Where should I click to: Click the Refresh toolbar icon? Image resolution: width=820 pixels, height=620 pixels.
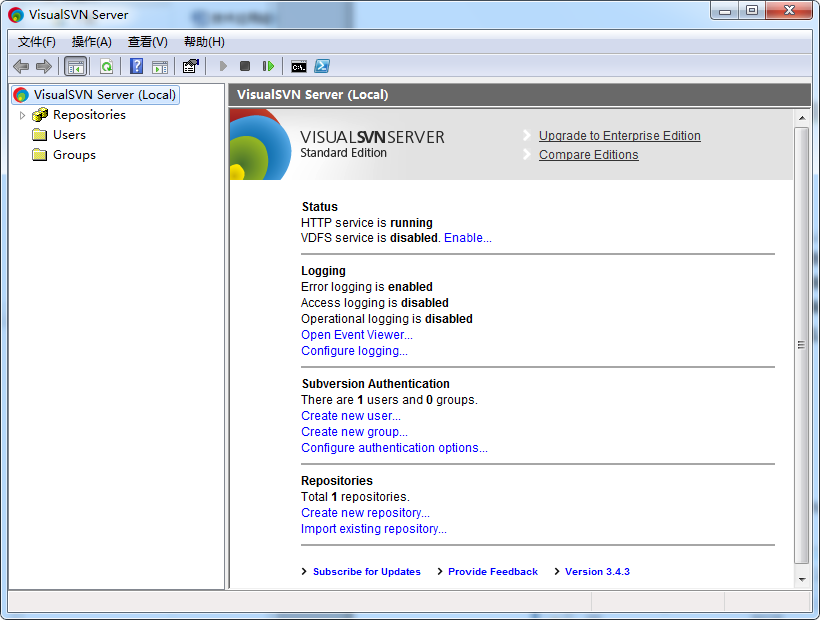(107, 66)
